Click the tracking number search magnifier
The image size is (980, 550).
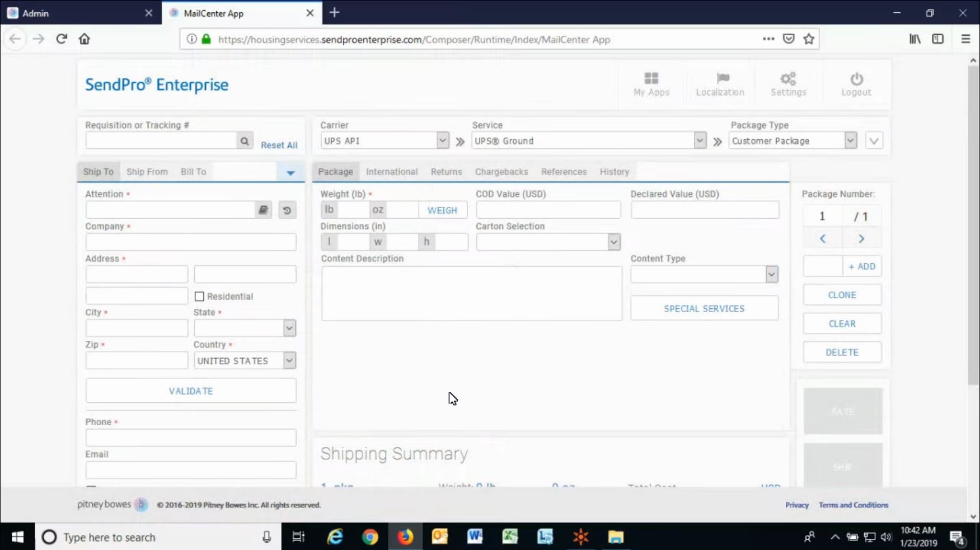coord(245,141)
